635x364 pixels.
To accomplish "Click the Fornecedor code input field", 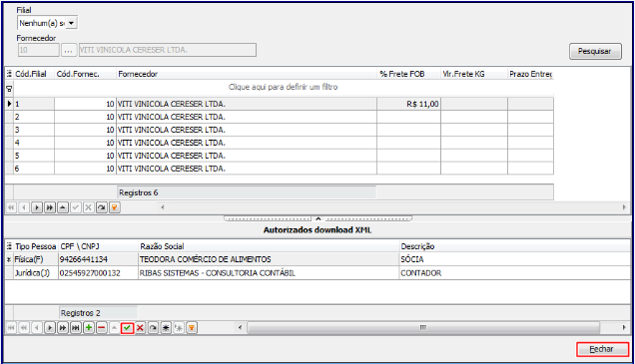I will point(39,50).
